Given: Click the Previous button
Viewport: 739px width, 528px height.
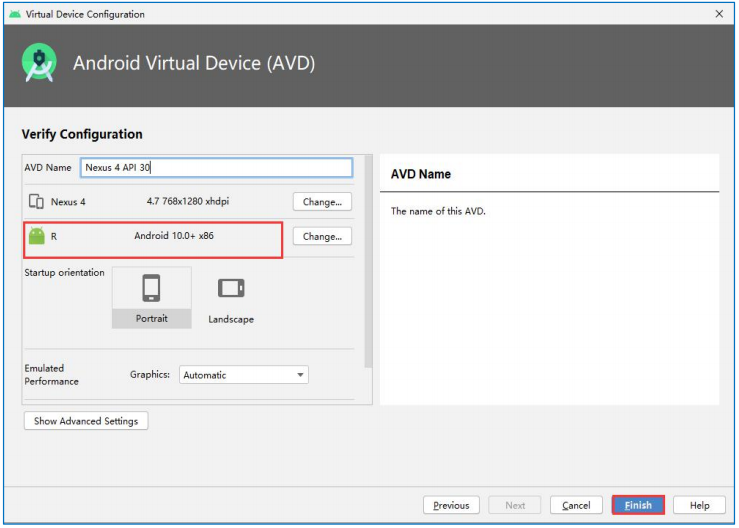Looking at the screenshot, I should [x=451, y=505].
